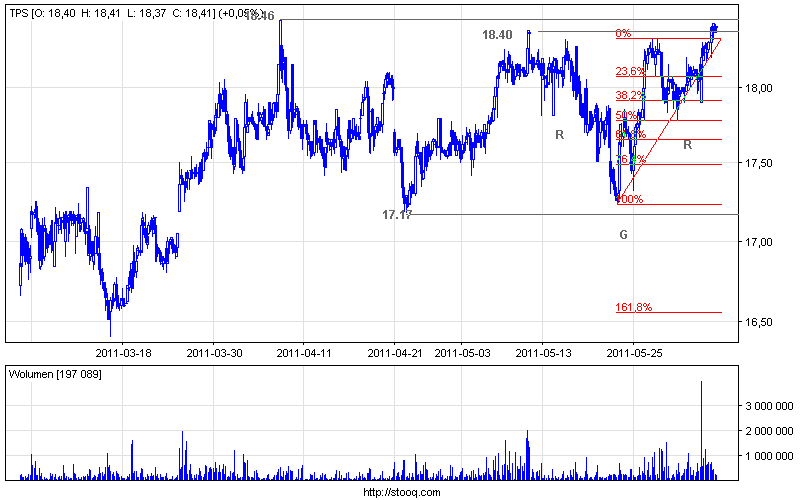The image size is (800, 500).
Task: Click the 18.46 peak price label
Action: tap(260, 16)
